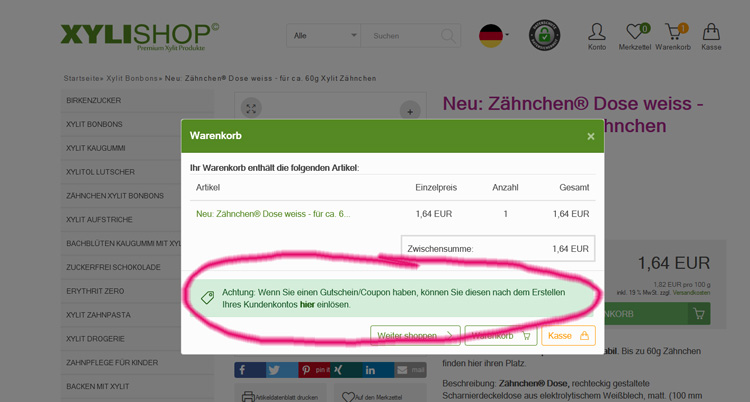750x402 pixels.
Task: Open the German flag language selector
Action: [493, 36]
